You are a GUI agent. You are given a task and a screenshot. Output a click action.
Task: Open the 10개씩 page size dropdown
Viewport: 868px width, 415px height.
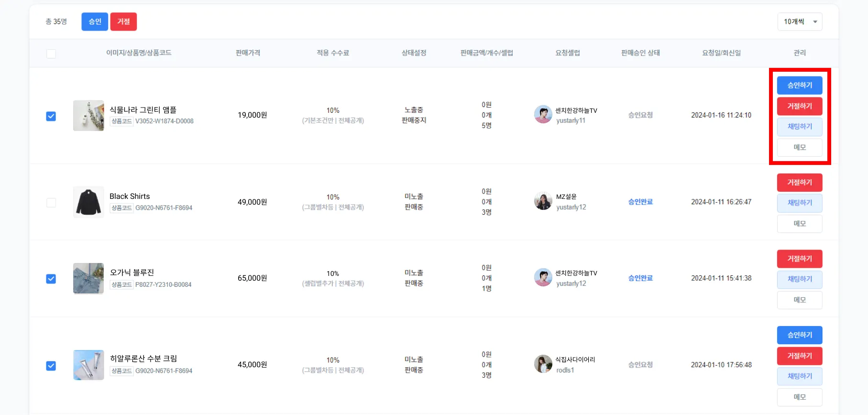[x=800, y=22]
